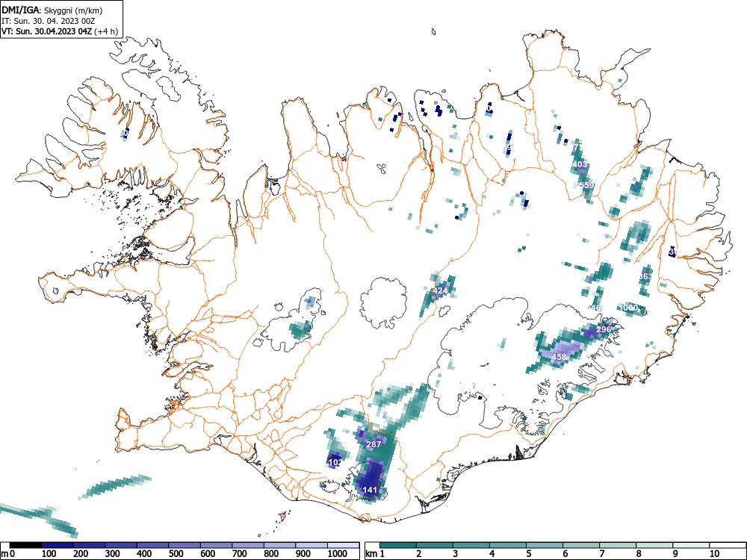Click the 559 visibility value on the map
The width and height of the screenshot is (747, 560).
click(587, 185)
